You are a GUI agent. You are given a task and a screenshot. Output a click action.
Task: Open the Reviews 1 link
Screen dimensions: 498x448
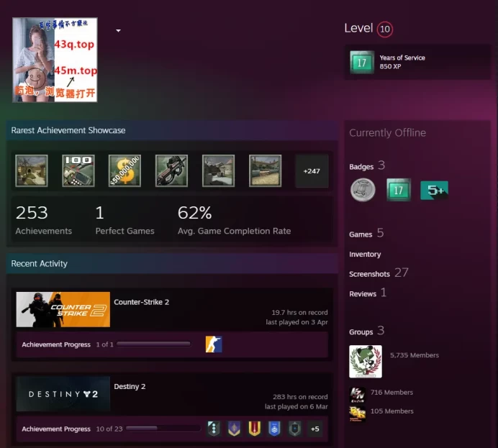(x=368, y=293)
